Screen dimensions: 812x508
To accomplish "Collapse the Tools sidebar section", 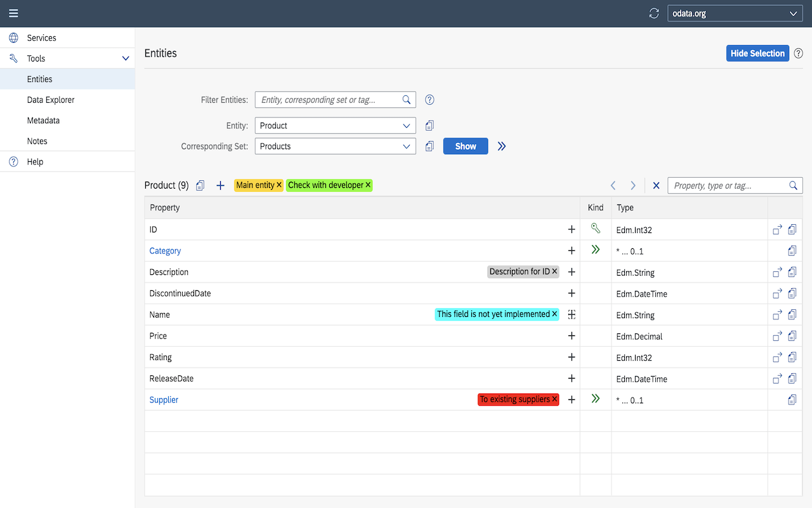I will (x=126, y=58).
